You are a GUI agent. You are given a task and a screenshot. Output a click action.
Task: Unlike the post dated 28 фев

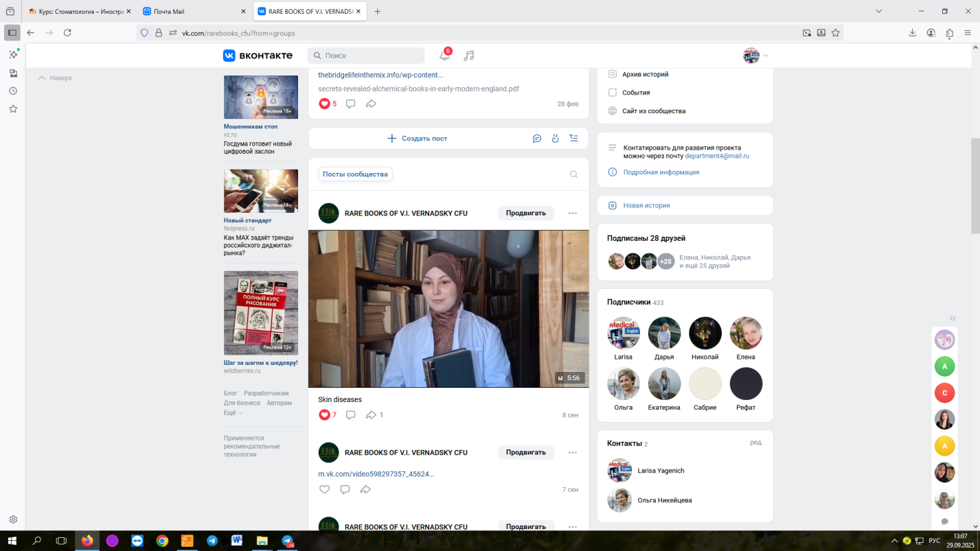pos(325,104)
